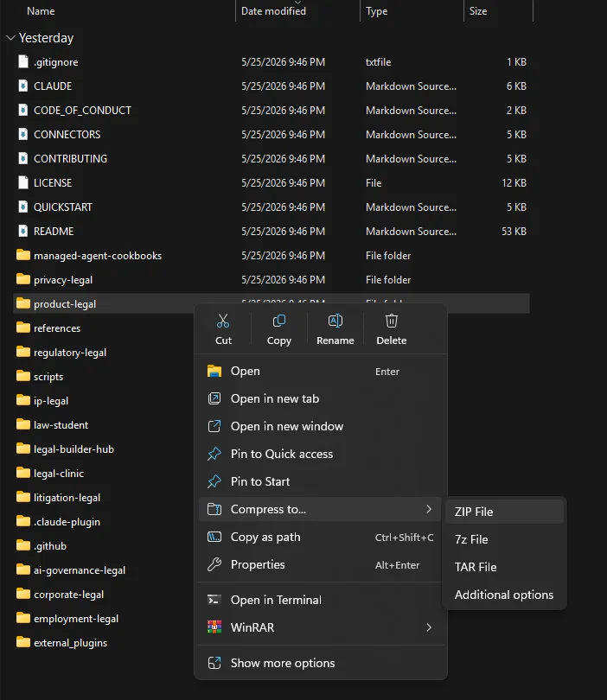607x700 pixels.
Task: Click the README markdown file icon
Action: tap(22, 231)
